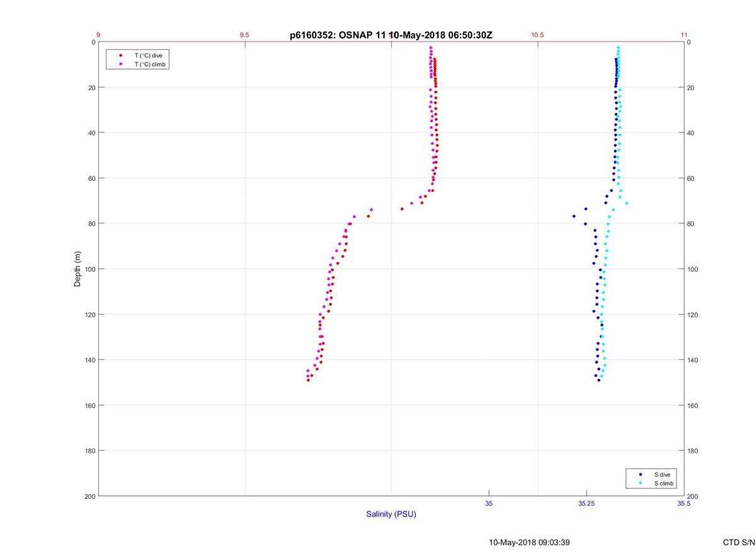Click the dark blue marker beside 'S dive'

point(641,474)
